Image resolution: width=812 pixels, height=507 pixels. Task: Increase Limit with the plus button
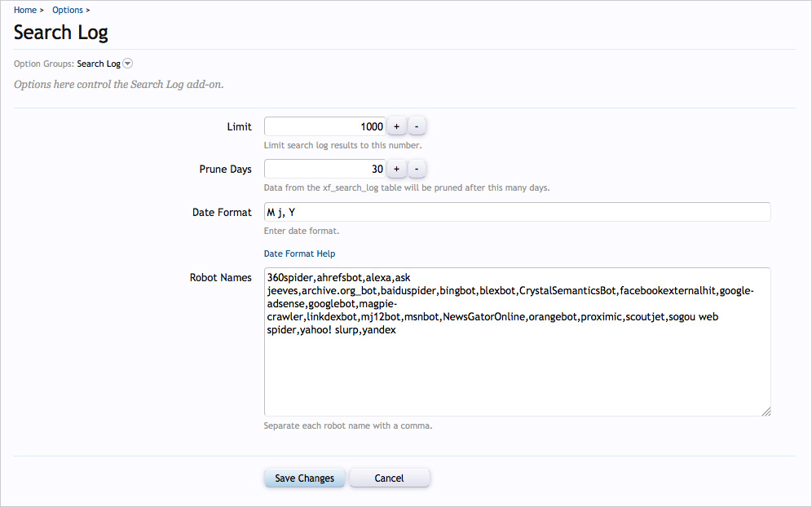tap(396, 126)
